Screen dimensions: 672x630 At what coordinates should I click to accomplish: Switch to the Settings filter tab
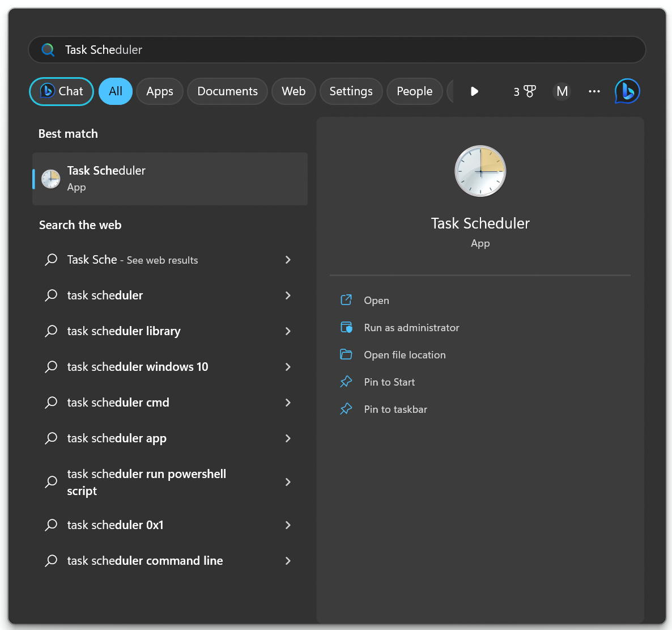click(x=351, y=91)
